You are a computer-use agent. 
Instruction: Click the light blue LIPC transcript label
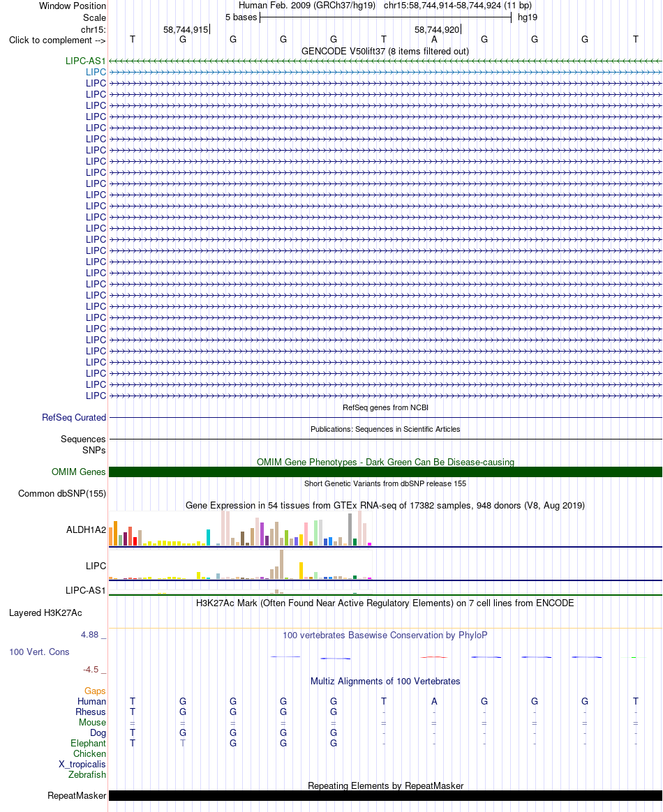coord(96,72)
